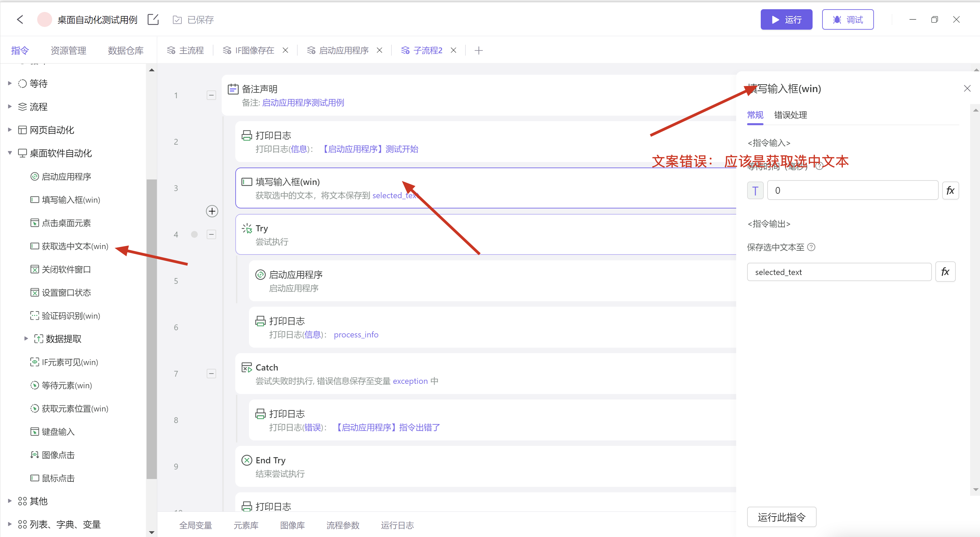Click the Run (运行) button
The width and height of the screenshot is (980, 537).
pyautogui.click(x=786, y=19)
